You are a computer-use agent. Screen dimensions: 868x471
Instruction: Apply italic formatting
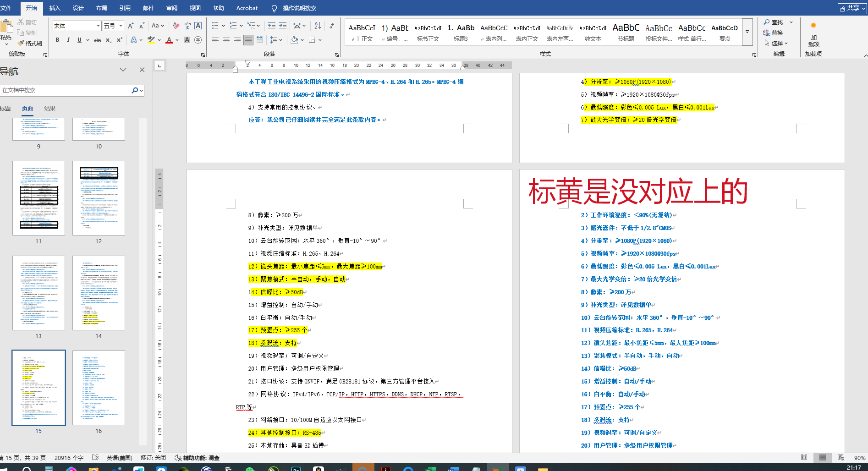click(68, 40)
